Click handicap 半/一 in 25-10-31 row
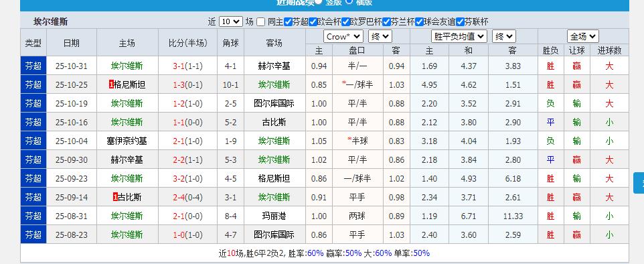Screen dimensions: 644x264 coord(357,66)
